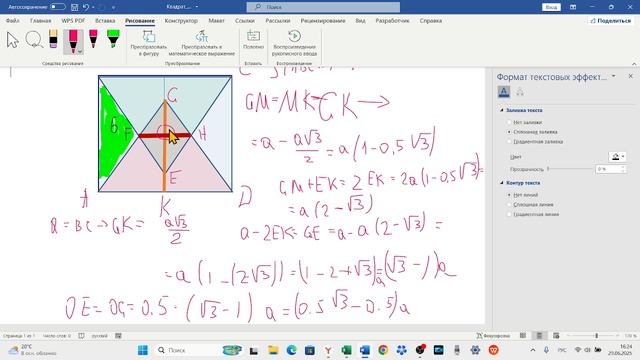Collapse the 'Контур текста' section
Image resolution: width=640 pixels, height=360 pixels.
(x=502, y=183)
